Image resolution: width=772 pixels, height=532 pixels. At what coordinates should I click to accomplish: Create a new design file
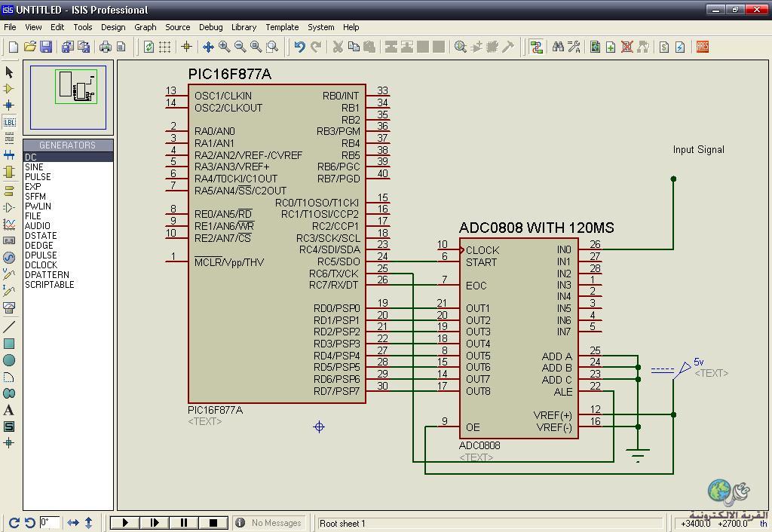tap(14, 47)
